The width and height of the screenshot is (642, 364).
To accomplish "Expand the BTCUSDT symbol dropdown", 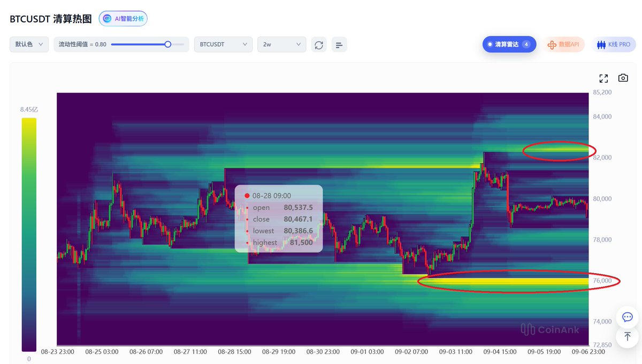I will 223,44.
